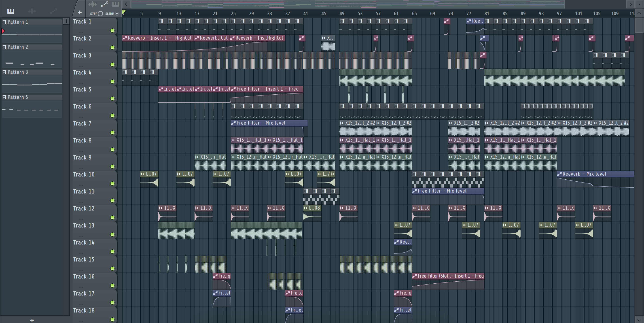This screenshot has height=323, width=644.
Task: Click bar 81 on the timeline ruler
Action: pyautogui.click(x=487, y=13)
